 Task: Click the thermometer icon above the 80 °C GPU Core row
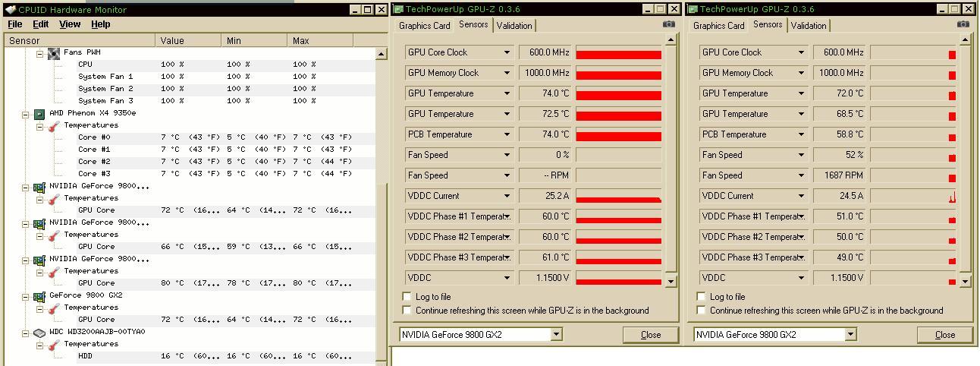54,272
